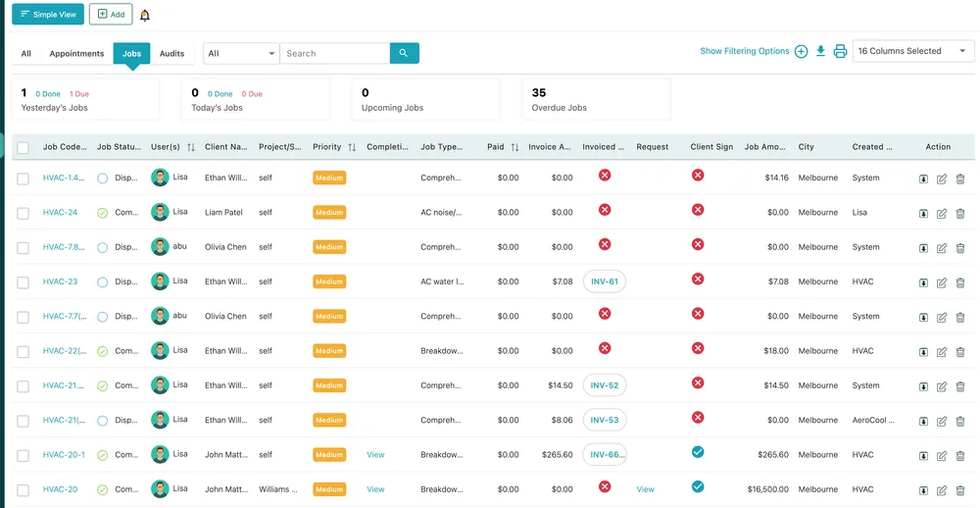Click the Medium priority badge in HVAC-20 row
Image resolution: width=980 pixels, height=508 pixels.
pos(329,489)
